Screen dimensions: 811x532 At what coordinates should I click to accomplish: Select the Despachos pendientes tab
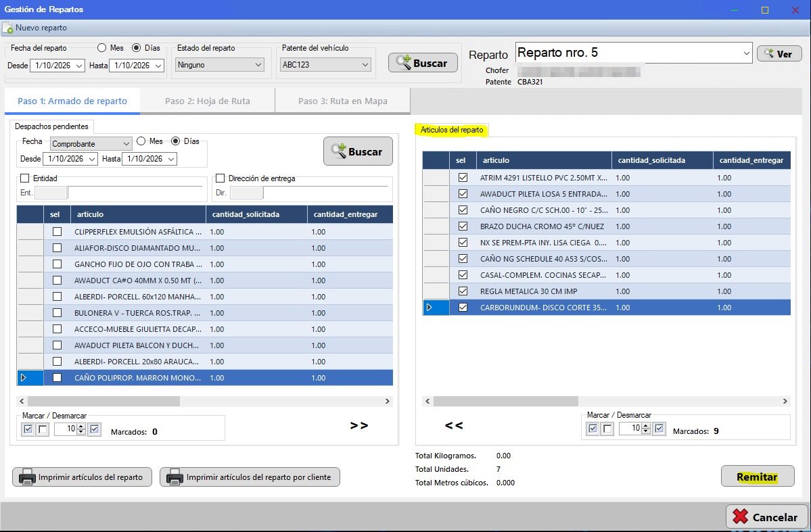pyautogui.click(x=51, y=126)
